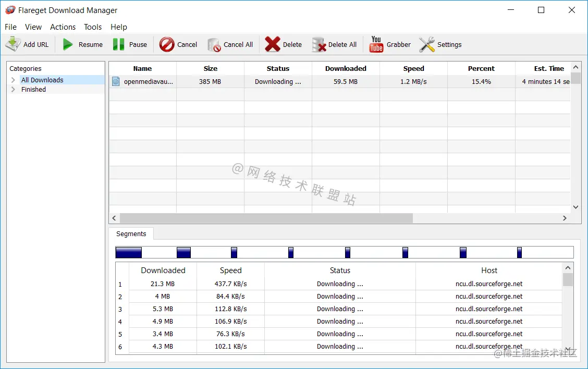Click the openmediavault file icon
The height and width of the screenshot is (369, 588).
[116, 81]
